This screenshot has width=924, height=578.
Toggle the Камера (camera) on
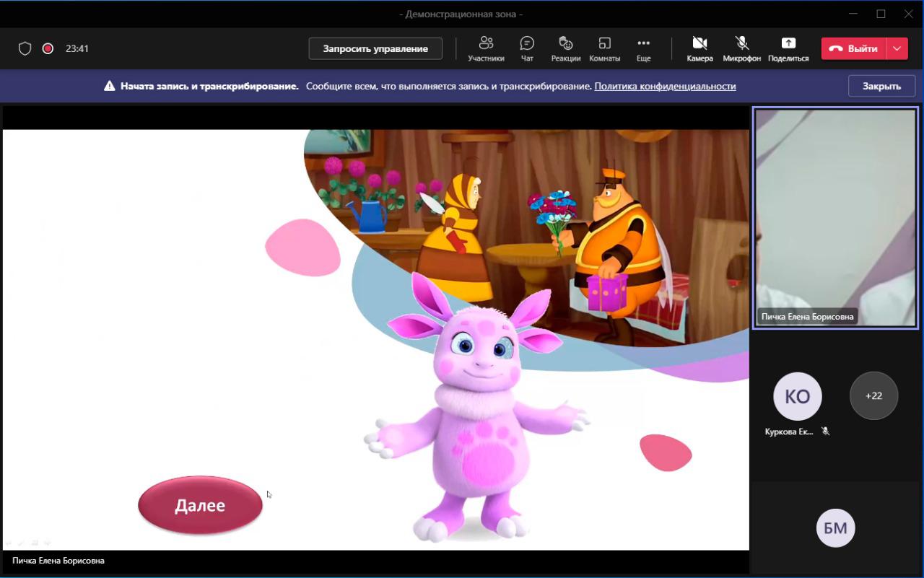click(x=699, y=48)
